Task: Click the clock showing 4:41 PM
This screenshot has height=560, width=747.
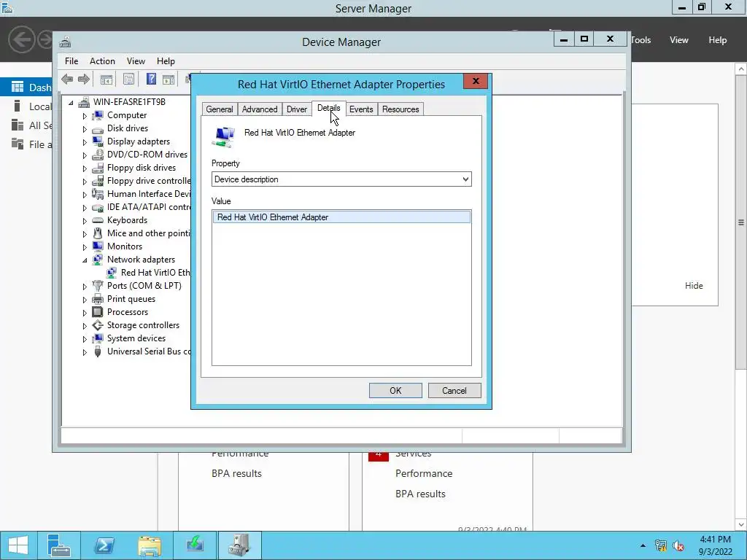Action: coord(715,540)
